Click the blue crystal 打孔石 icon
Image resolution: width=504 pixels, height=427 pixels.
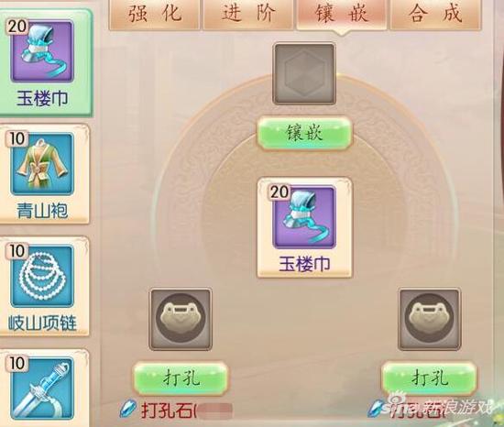pyautogui.click(x=128, y=409)
